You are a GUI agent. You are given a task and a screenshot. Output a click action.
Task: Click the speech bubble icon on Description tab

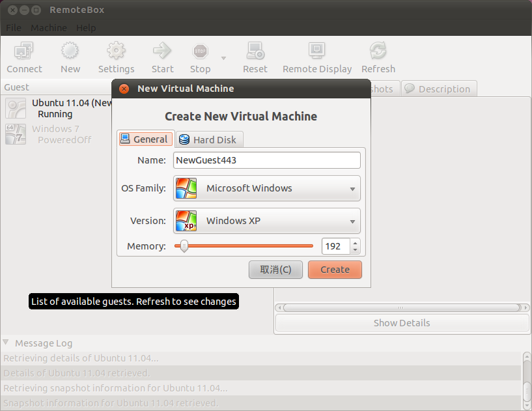(410, 89)
